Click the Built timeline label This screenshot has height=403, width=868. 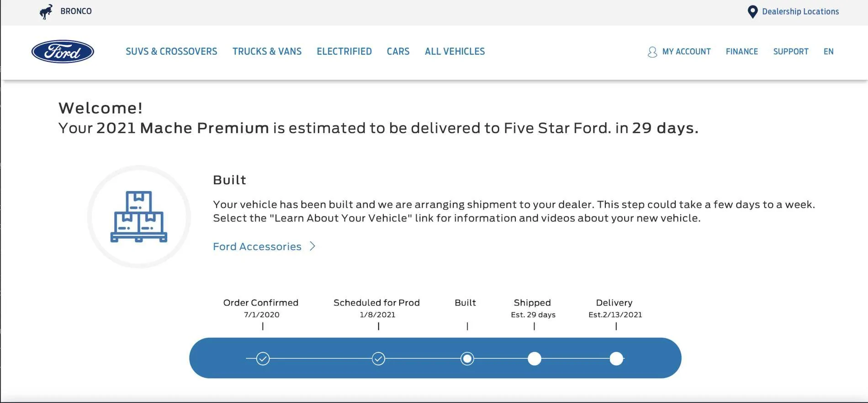(465, 303)
